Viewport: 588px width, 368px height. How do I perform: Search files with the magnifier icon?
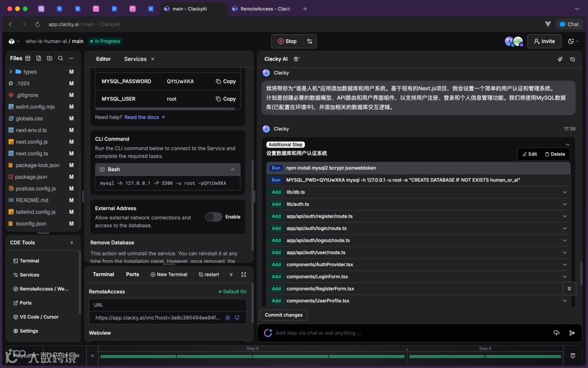[60, 58]
